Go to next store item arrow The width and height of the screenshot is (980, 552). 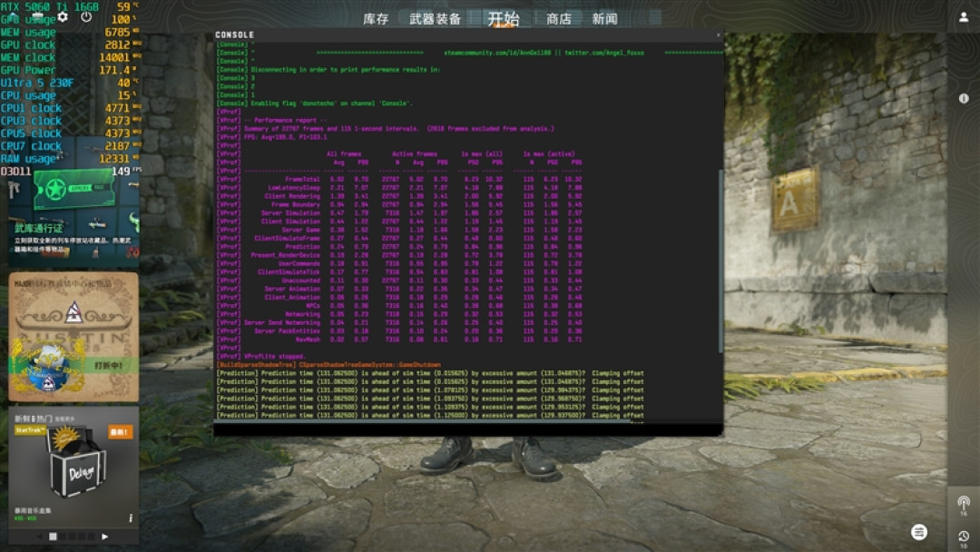[104, 537]
